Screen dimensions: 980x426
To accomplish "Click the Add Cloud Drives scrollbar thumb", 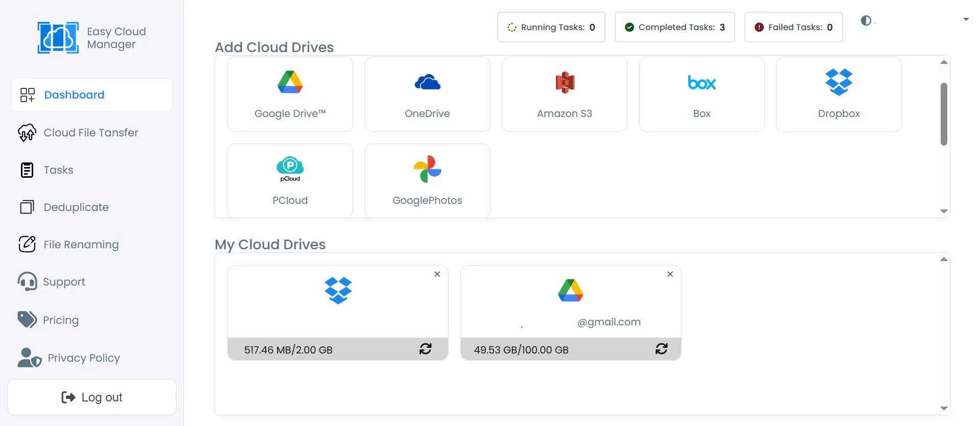I will pyautogui.click(x=944, y=114).
